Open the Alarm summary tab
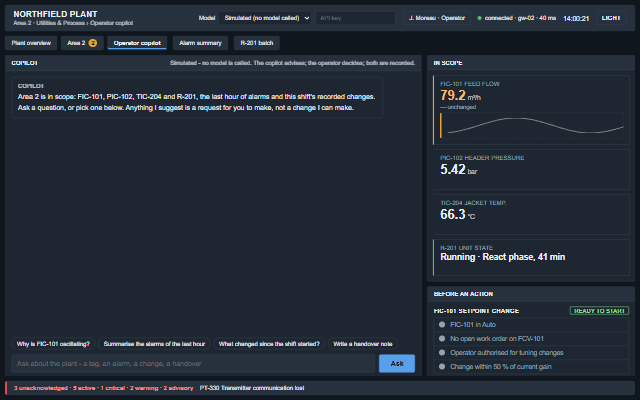 pyautogui.click(x=200, y=43)
